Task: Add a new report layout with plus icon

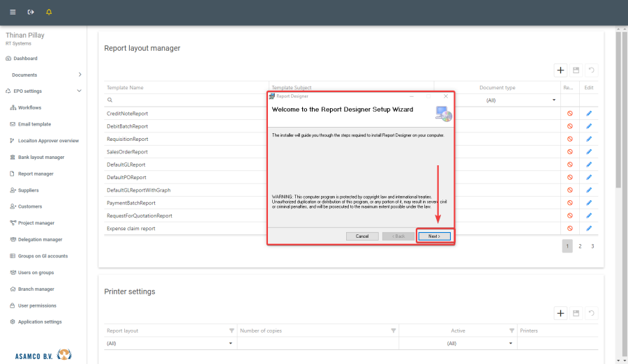Action: (560, 70)
